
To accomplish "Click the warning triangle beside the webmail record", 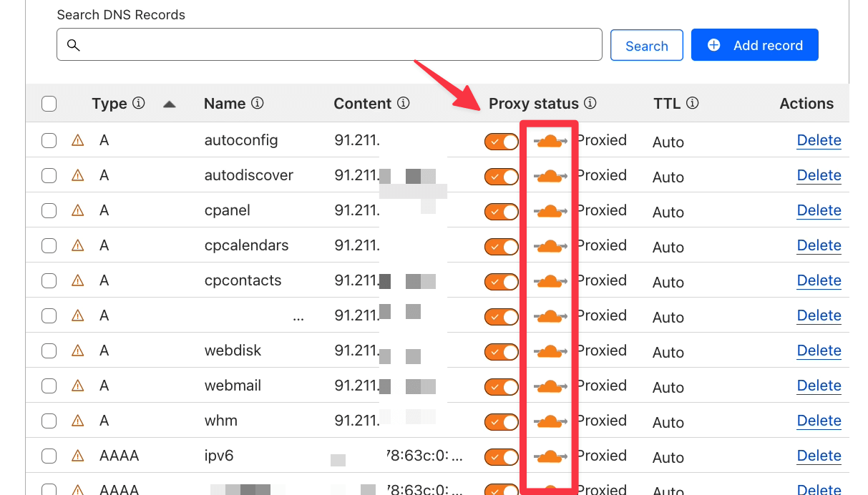I will (77, 386).
